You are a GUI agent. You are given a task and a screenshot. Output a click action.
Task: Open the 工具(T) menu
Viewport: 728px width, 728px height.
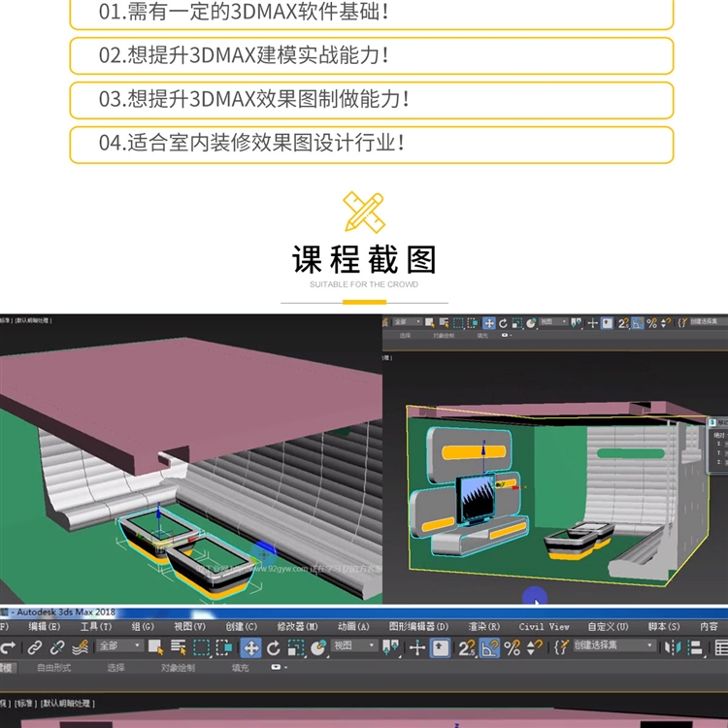(x=96, y=626)
